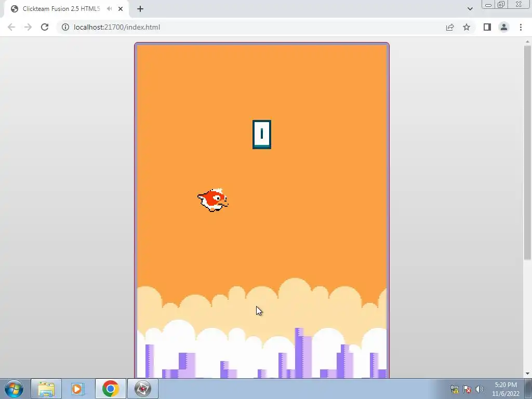532x399 pixels.
Task: Open the Chrome three-dot menu
Action: 521,27
